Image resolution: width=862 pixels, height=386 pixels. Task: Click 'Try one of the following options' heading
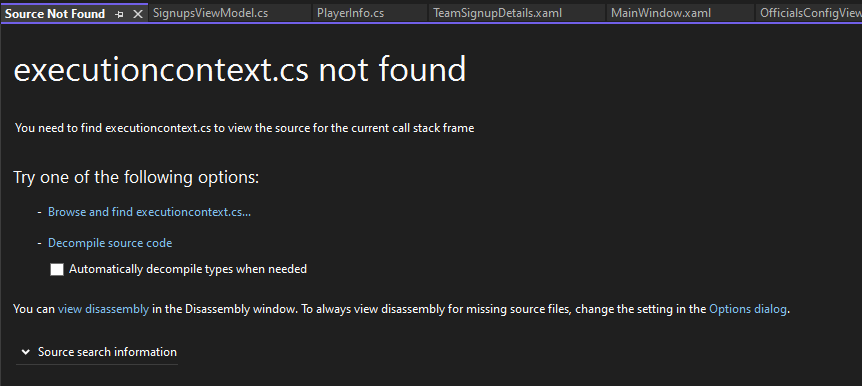tap(136, 178)
